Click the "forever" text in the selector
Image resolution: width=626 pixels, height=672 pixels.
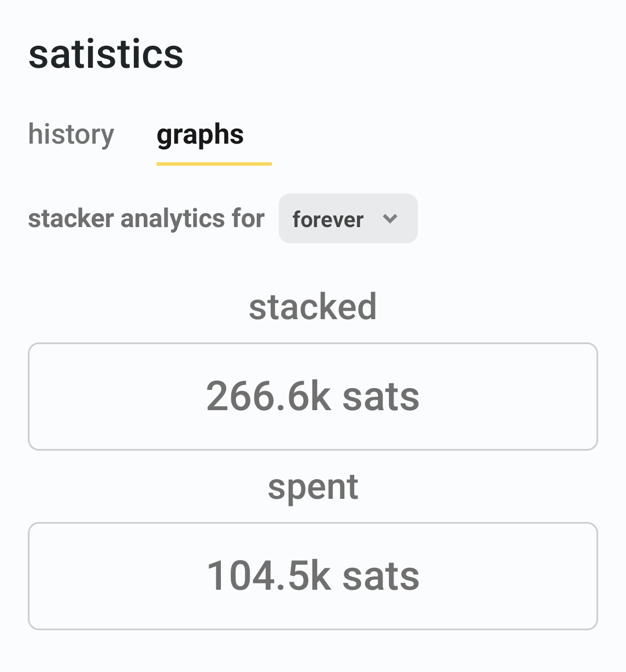point(328,220)
